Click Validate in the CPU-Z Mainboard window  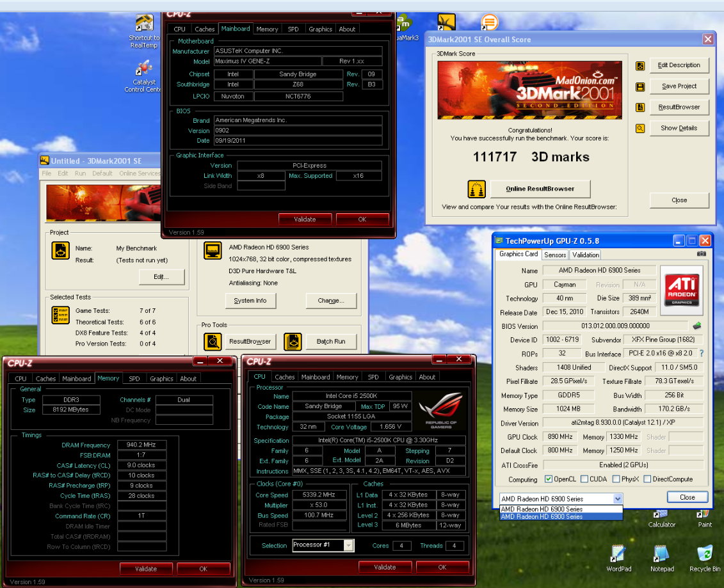(x=305, y=219)
